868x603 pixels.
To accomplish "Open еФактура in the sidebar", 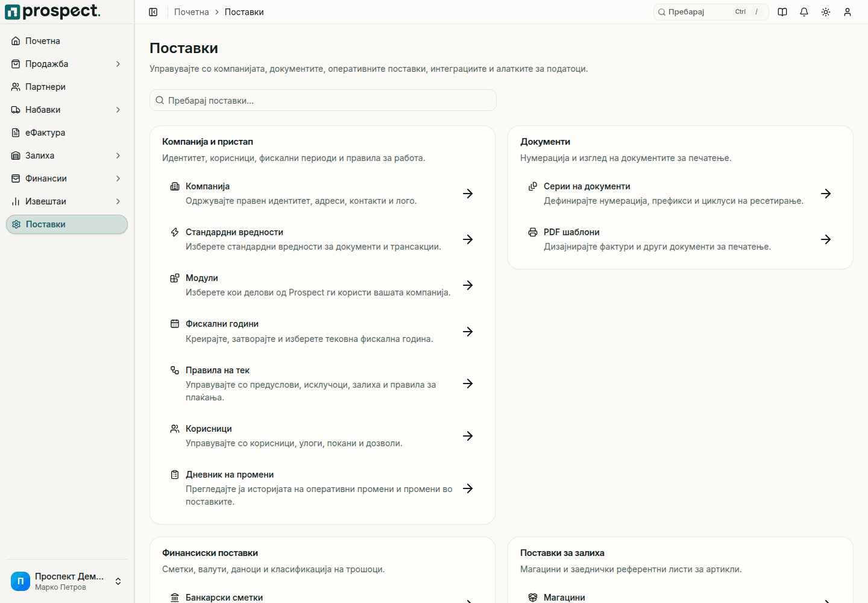I will coord(67,133).
